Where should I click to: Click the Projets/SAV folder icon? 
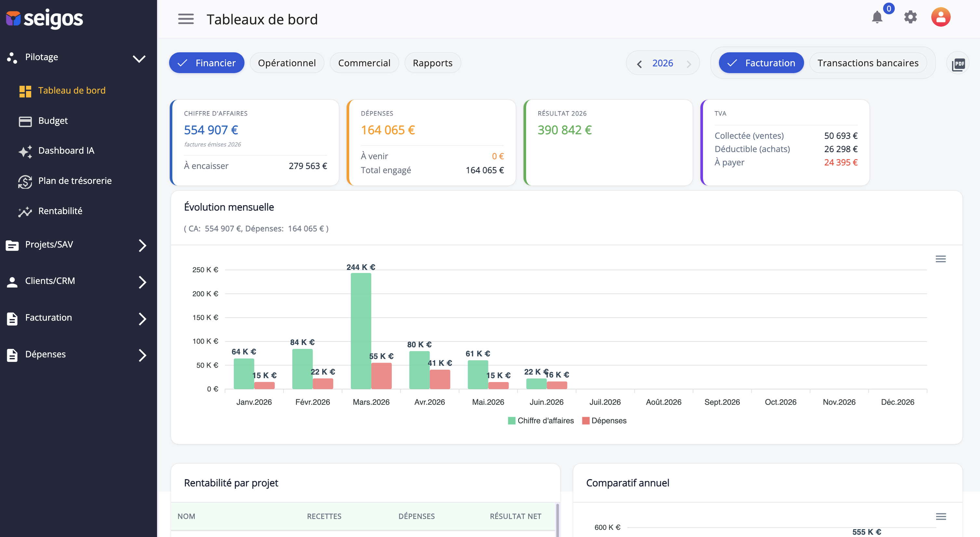12,245
